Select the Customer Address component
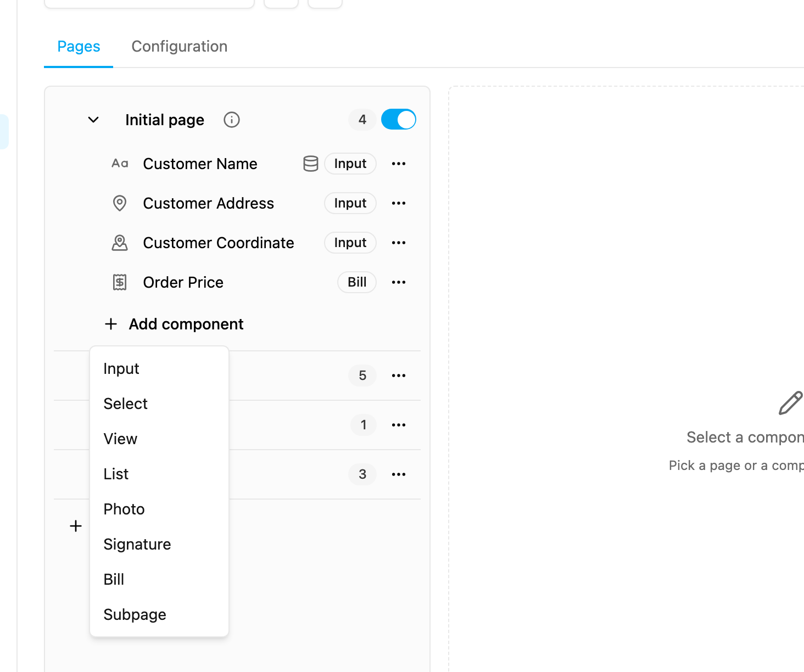Image resolution: width=804 pixels, height=672 pixels. click(209, 203)
